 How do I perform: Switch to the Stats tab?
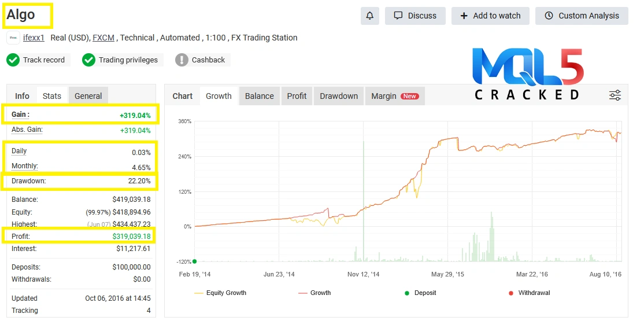tap(52, 96)
